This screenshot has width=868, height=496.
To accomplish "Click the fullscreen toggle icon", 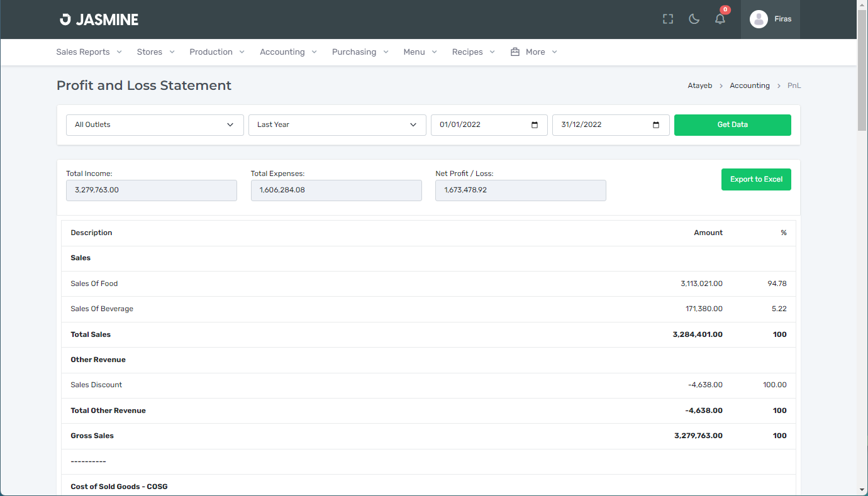I will (x=668, y=19).
